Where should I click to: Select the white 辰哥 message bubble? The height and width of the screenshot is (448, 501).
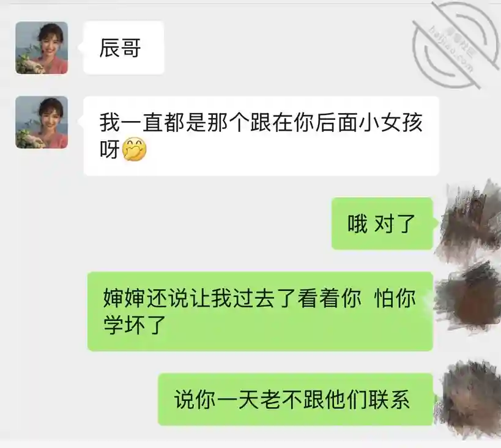click(124, 48)
